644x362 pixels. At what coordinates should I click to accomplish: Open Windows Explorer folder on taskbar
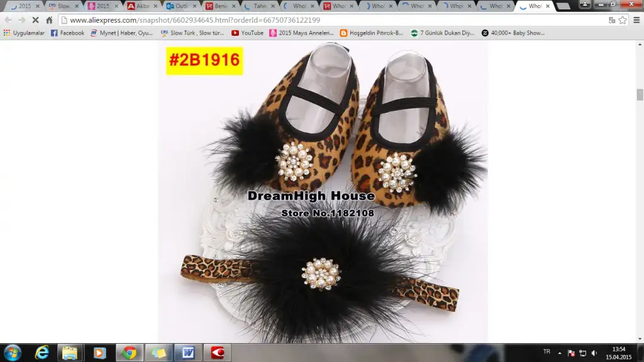click(x=70, y=353)
